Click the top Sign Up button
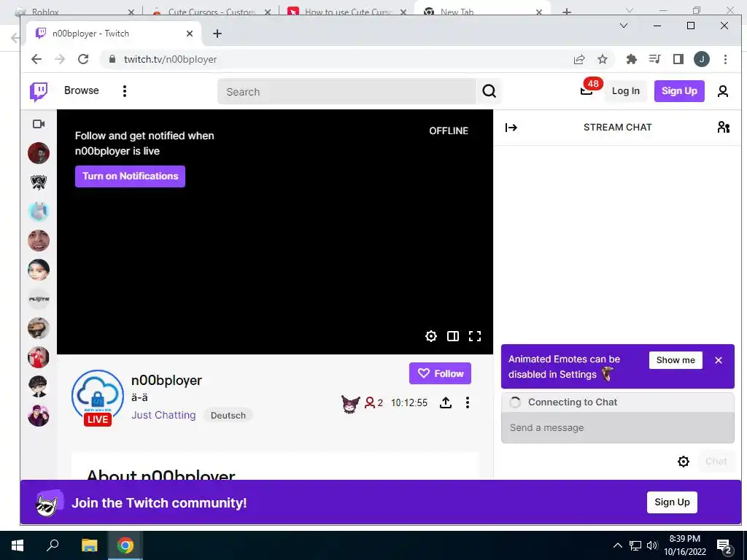747x560 pixels. pyautogui.click(x=679, y=91)
